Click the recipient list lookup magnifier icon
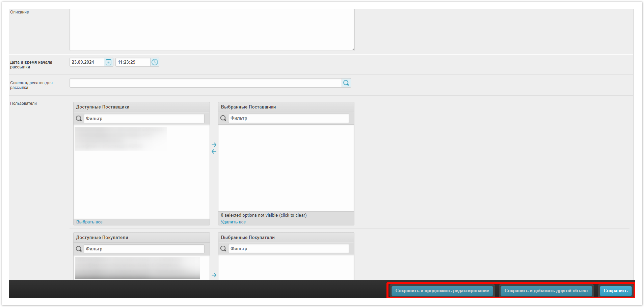The width and height of the screenshot is (644, 307). pos(346,83)
